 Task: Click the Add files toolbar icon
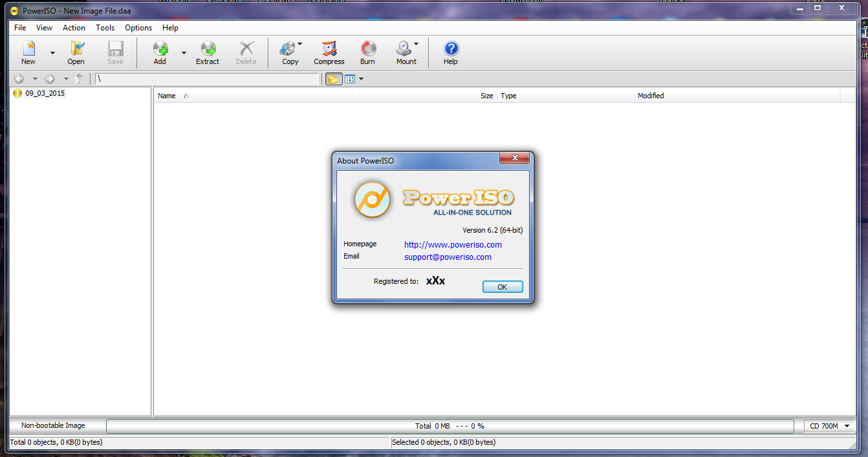click(x=160, y=52)
